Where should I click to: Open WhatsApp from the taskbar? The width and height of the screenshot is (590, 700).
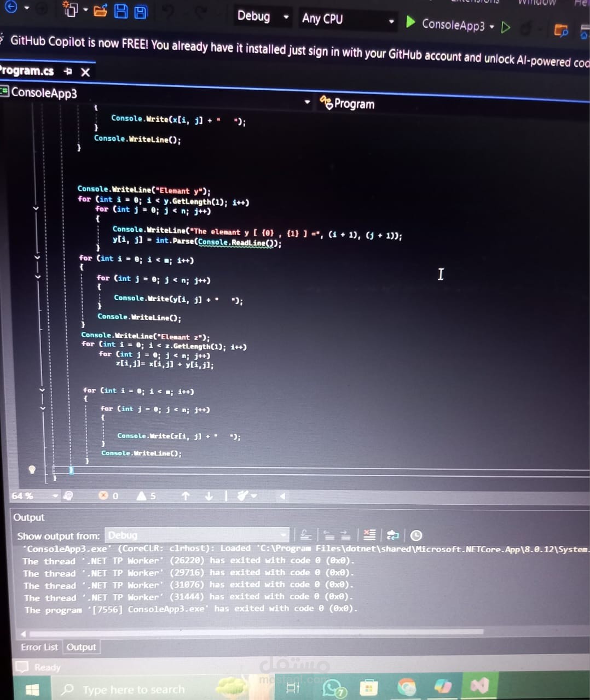333,688
